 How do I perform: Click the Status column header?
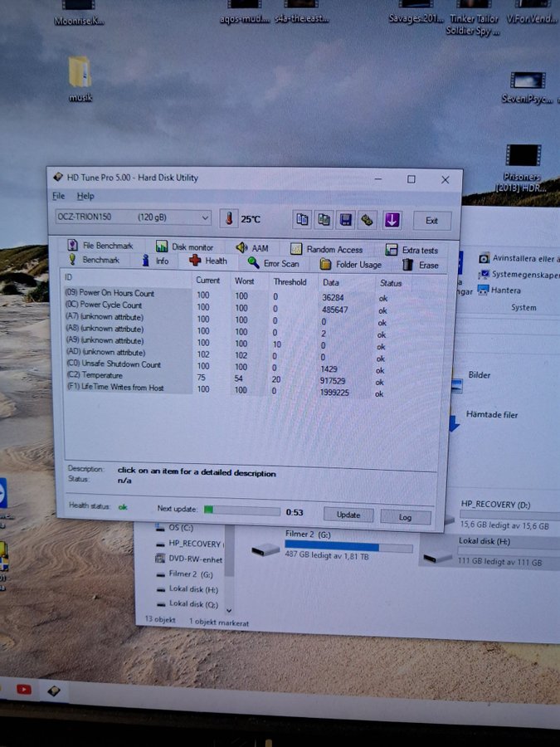tap(391, 283)
